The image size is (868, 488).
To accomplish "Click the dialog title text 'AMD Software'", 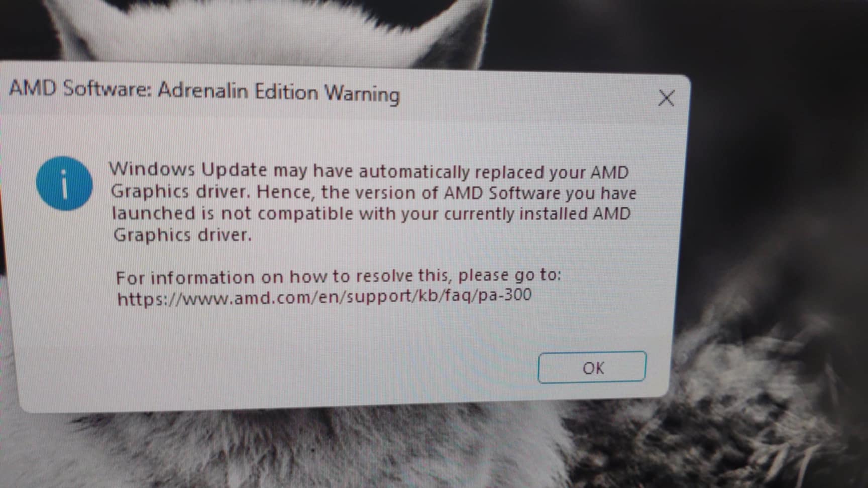I will coord(80,89).
